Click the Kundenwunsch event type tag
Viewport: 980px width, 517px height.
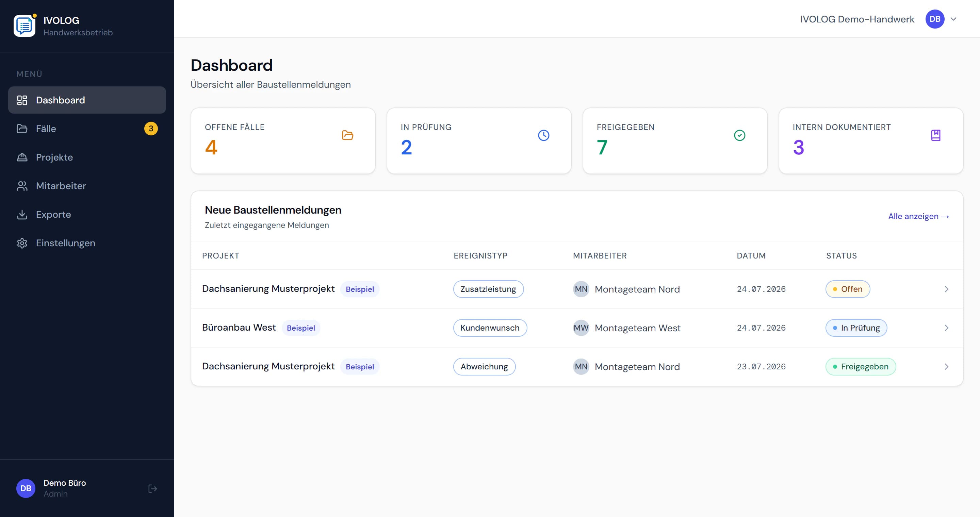click(490, 328)
